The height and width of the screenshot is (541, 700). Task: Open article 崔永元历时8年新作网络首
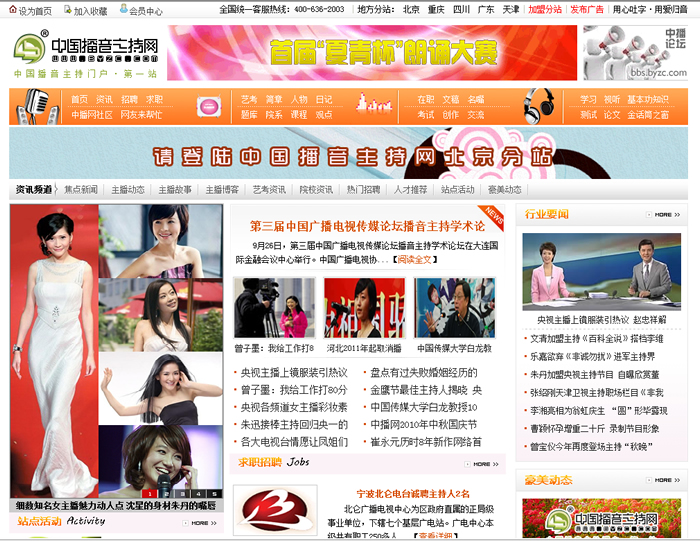(426, 442)
